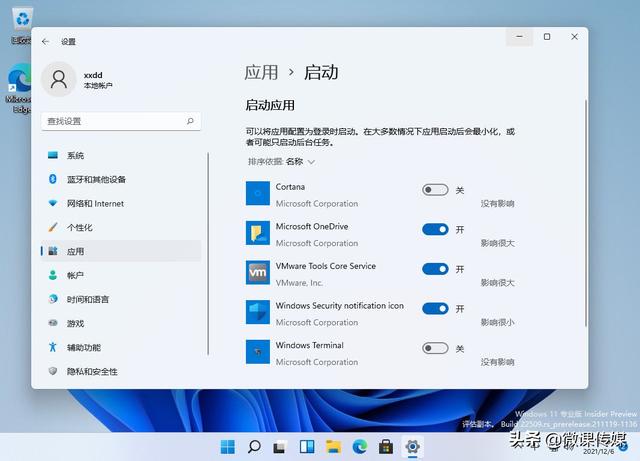This screenshot has width=640, height=461.
Task: Open File Explorer from the taskbar
Action: coord(333,447)
